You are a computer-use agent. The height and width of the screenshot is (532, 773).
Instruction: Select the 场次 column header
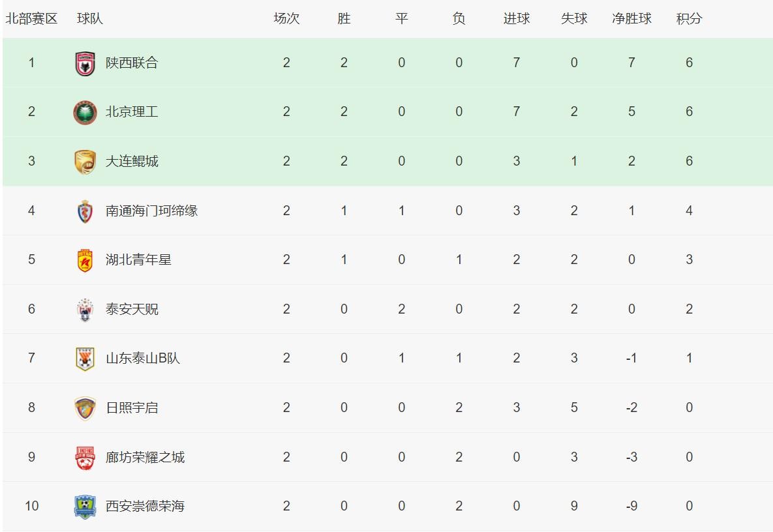(x=286, y=19)
